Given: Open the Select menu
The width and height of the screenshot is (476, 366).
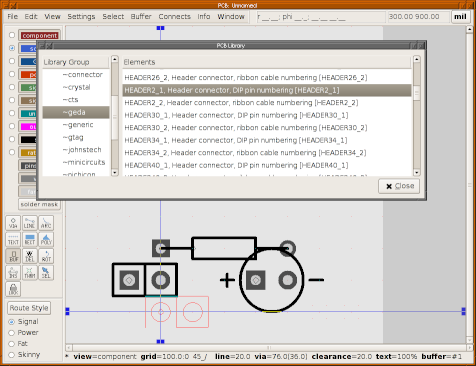Looking at the screenshot, I should point(113,16).
